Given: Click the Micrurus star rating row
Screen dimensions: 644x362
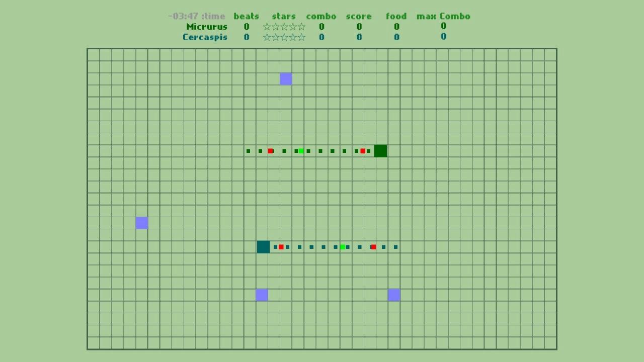Looking at the screenshot, I should coord(284,27).
